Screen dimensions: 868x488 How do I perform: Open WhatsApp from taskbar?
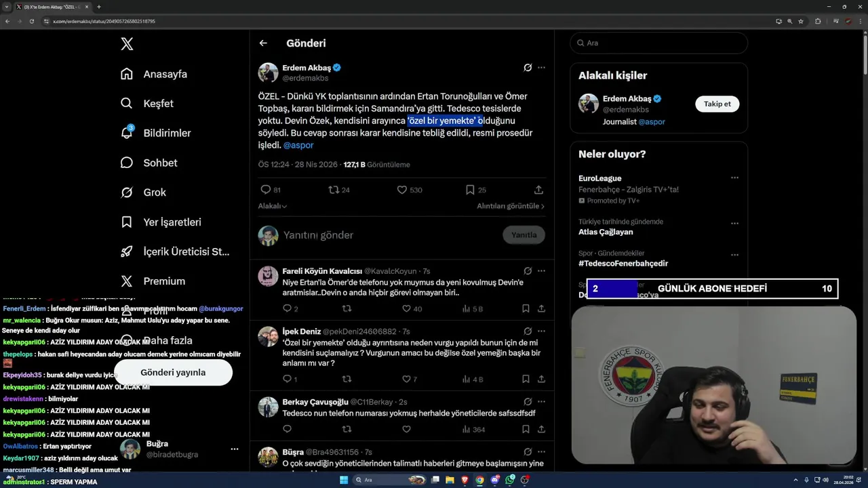[x=510, y=480]
